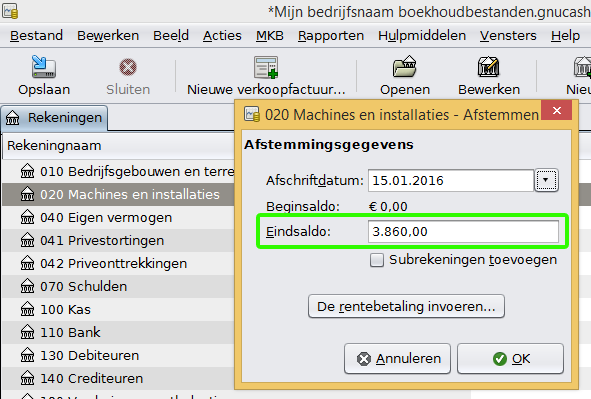Select 020 Machines en installaties account
The image size is (591, 399).
(x=118, y=194)
